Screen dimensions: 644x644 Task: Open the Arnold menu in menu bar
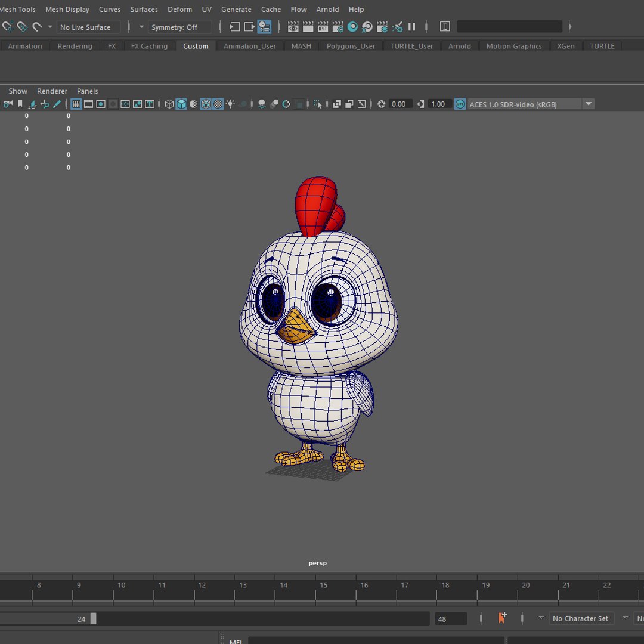(x=327, y=9)
